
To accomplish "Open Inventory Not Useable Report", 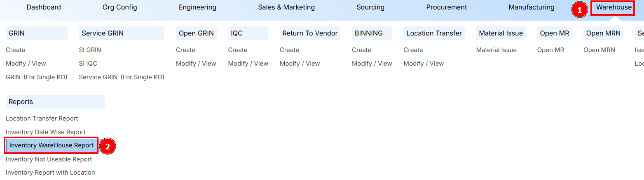I will tap(49, 159).
